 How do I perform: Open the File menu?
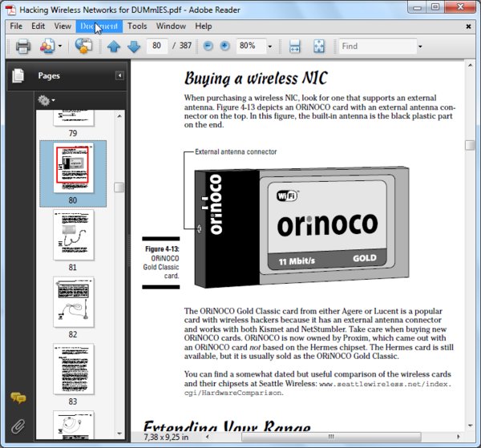tap(16, 26)
